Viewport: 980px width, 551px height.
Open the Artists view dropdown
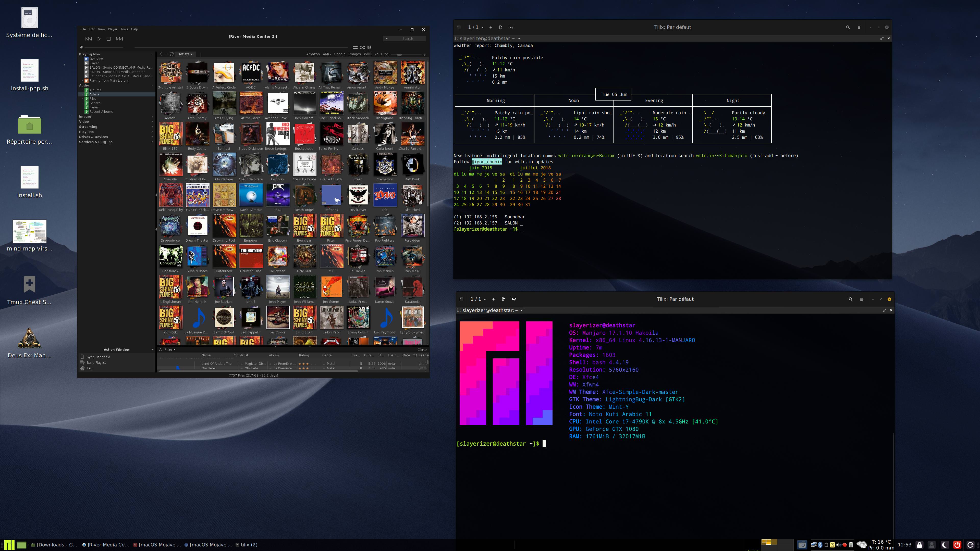[185, 54]
